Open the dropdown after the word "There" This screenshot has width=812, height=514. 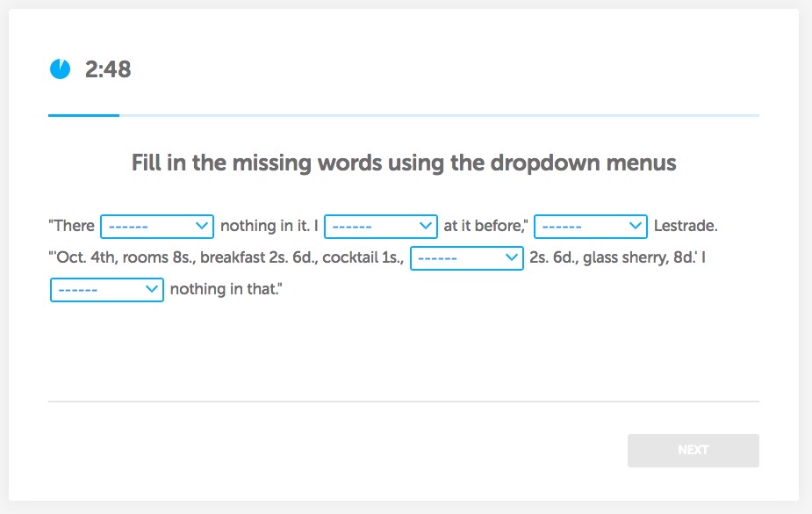point(157,227)
